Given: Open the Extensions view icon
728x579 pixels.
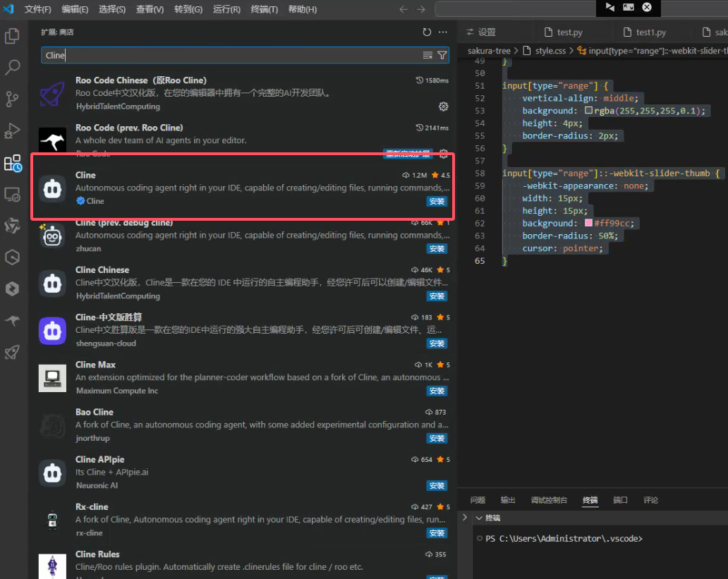Looking at the screenshot, I should click(13, 163).
